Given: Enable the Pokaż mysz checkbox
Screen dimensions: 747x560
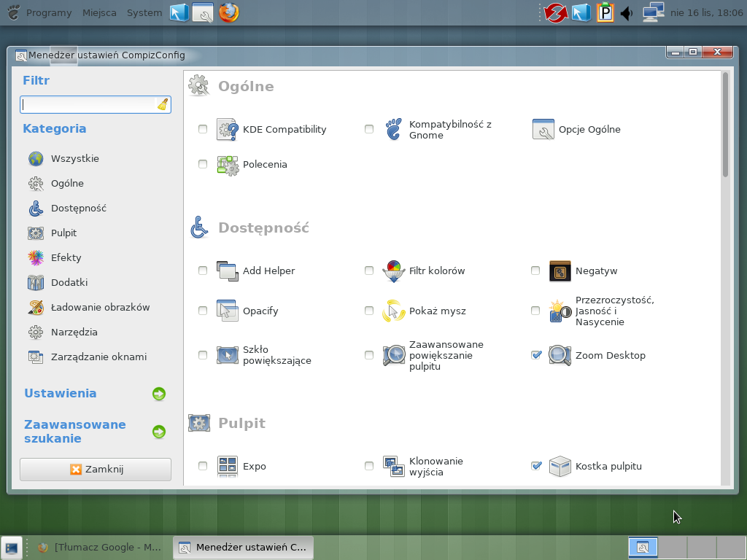Looking at the screenshot, I should (x=369, y=311).
